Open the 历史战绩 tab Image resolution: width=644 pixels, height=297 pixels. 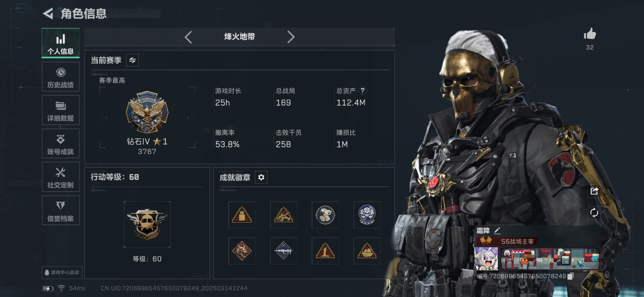point(61,77)
